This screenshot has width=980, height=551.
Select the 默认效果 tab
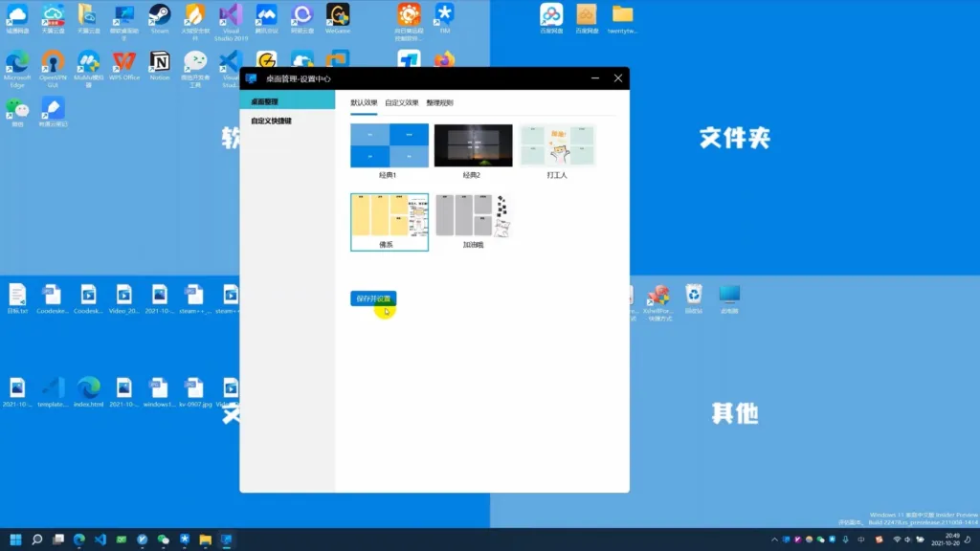click(x=363, y=102)
